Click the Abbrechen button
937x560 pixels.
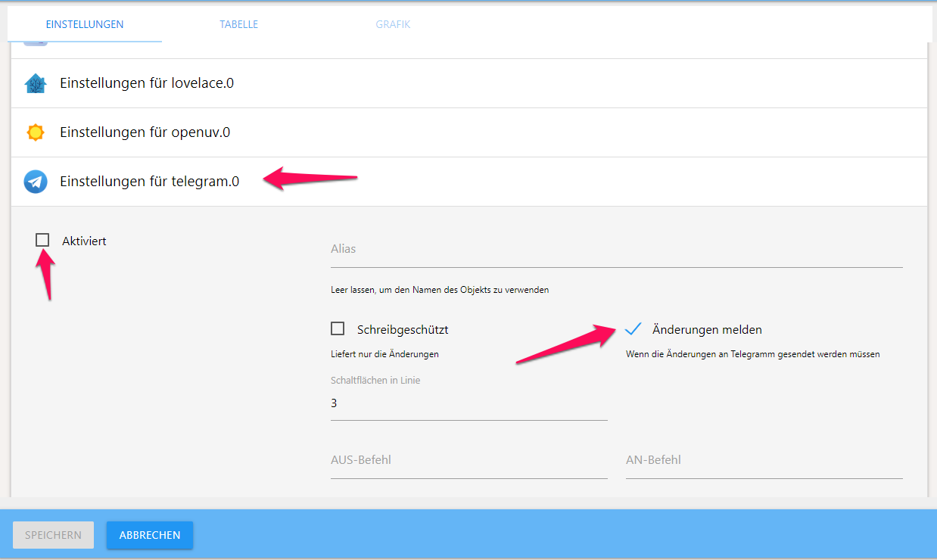click(150, 535)
